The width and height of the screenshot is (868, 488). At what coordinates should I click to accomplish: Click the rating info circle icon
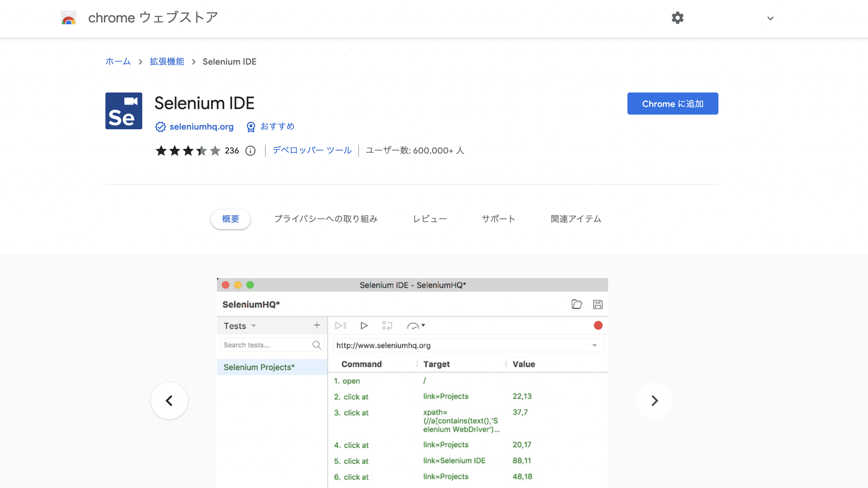(x=250, y=151)
